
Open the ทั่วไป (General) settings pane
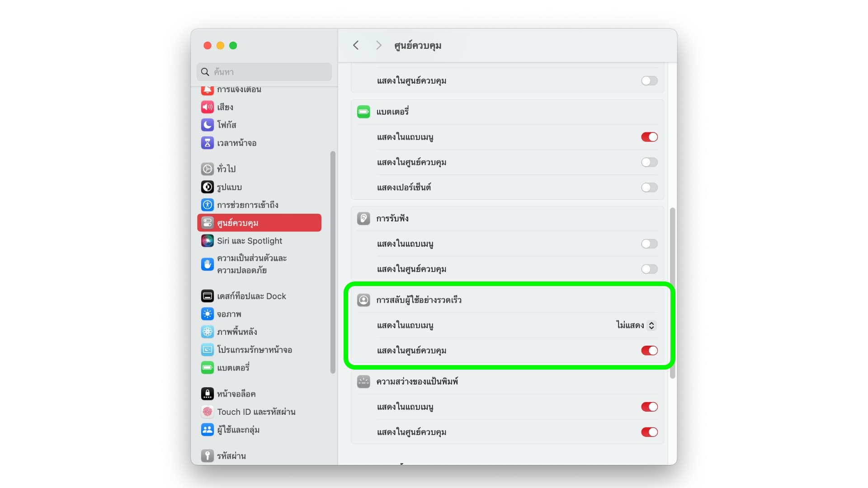pyautogui.click(x=226, y=169)
